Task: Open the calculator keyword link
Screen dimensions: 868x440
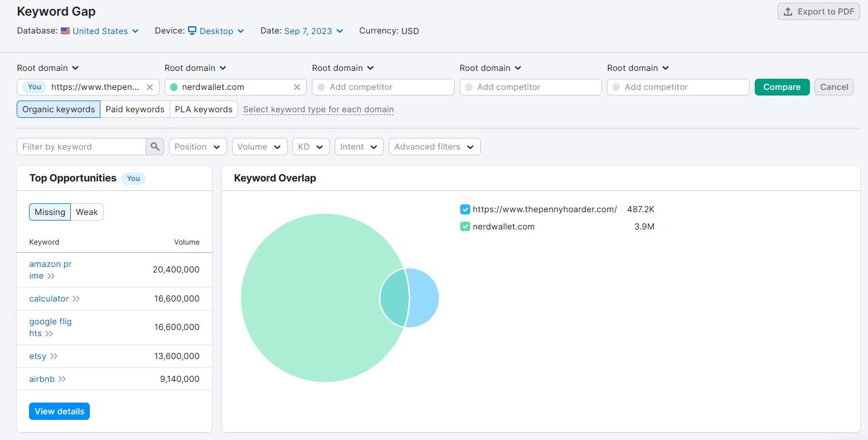Action: coord(49,299)
